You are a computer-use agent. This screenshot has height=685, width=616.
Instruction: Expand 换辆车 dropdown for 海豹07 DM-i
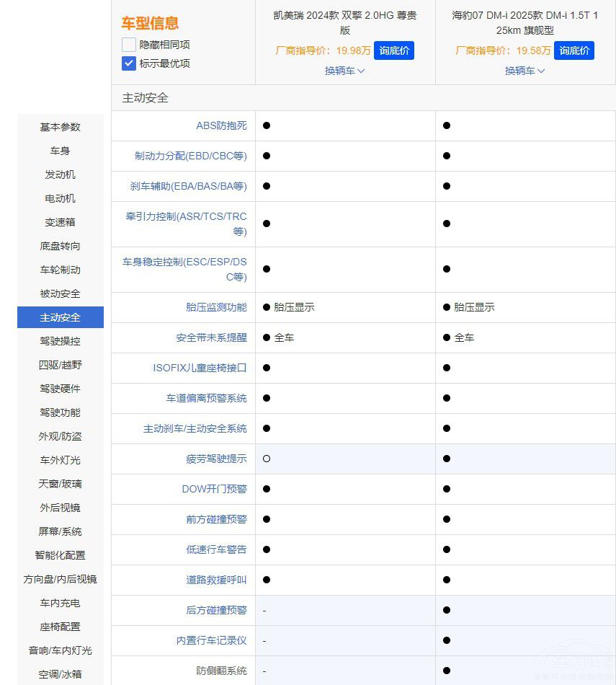[525, 71]
